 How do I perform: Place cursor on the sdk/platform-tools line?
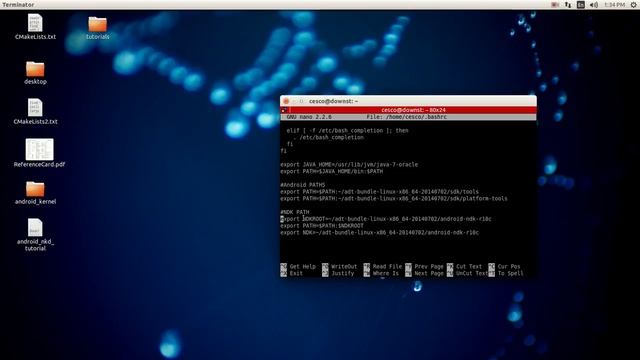pos(393,198)
